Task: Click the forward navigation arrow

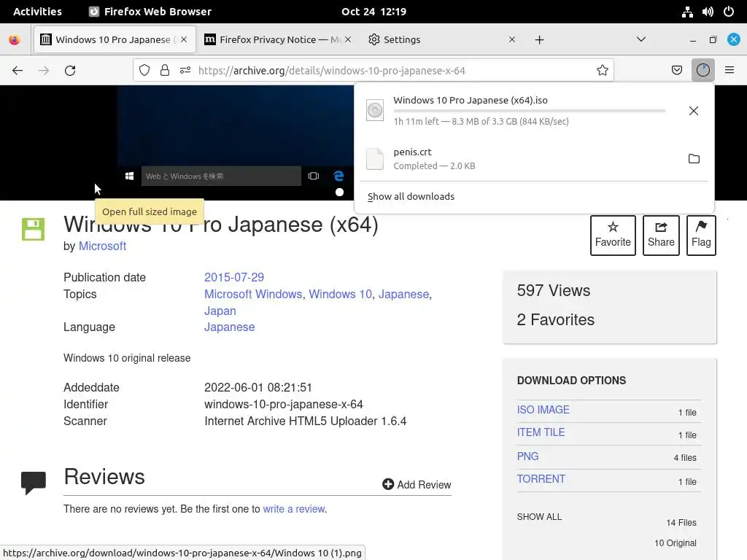Action: 44,71
